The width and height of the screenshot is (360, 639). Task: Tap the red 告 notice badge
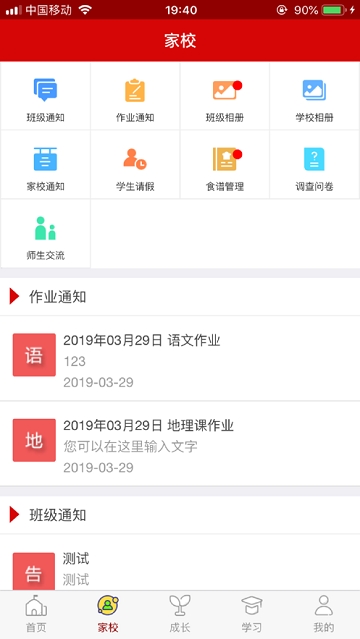tap(34, 571)
